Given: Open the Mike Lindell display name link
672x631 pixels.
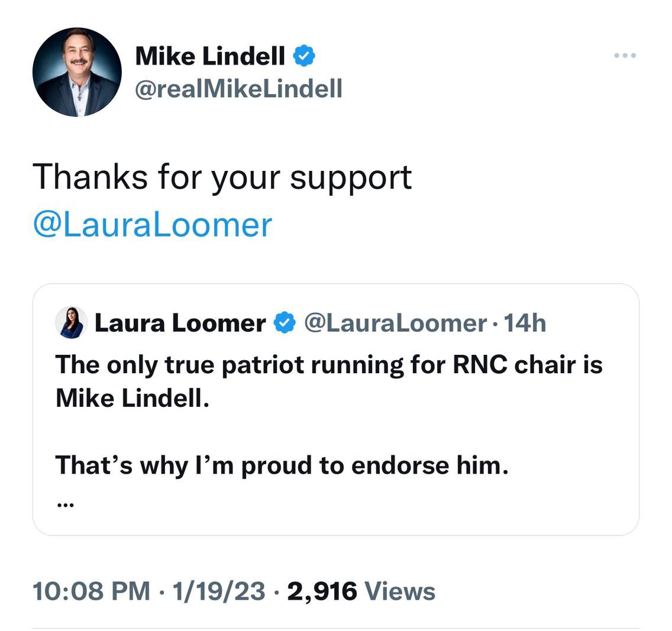Looking at the screenshot, I should click(210, 56).
